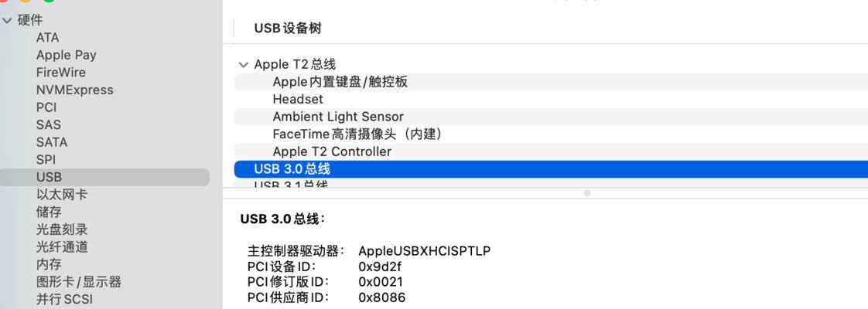Open 以太网卡 in the sidebar
Image resolution: width=868 pixels, height=309 pixels.
pyautogui.click(x=61, y=195)
